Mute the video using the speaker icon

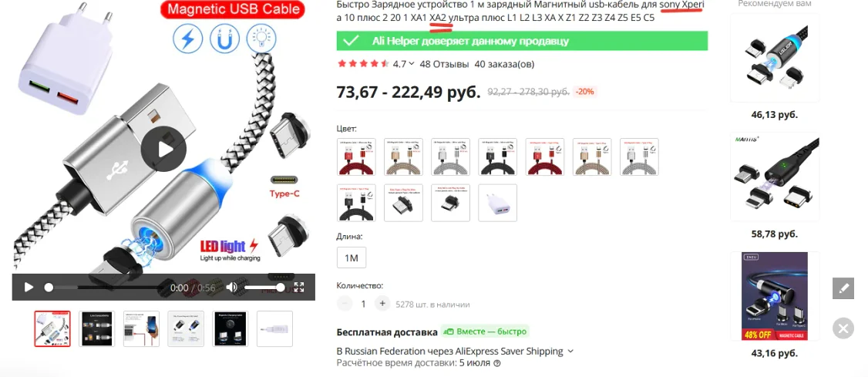(231, 288)
